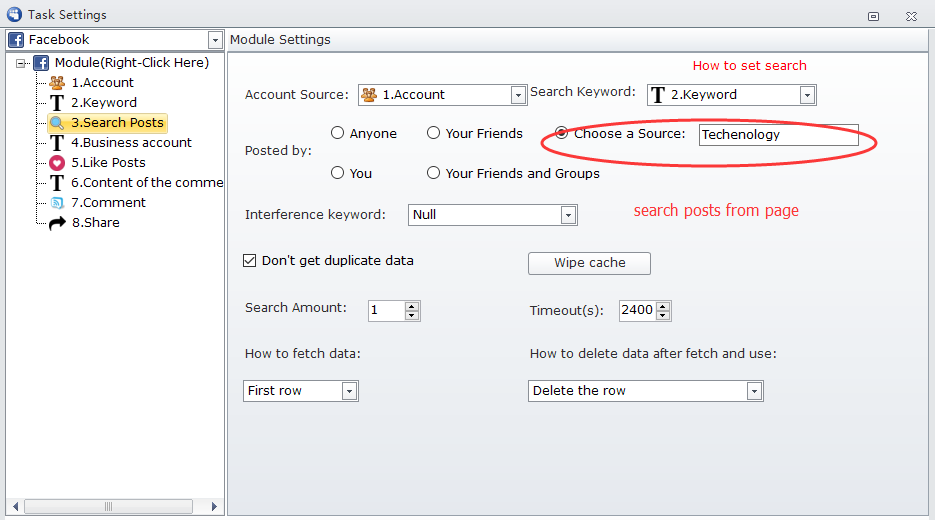Collapse the Module tree root node
The width and height of the screenshot is (935, 520).
click(22, 63)
